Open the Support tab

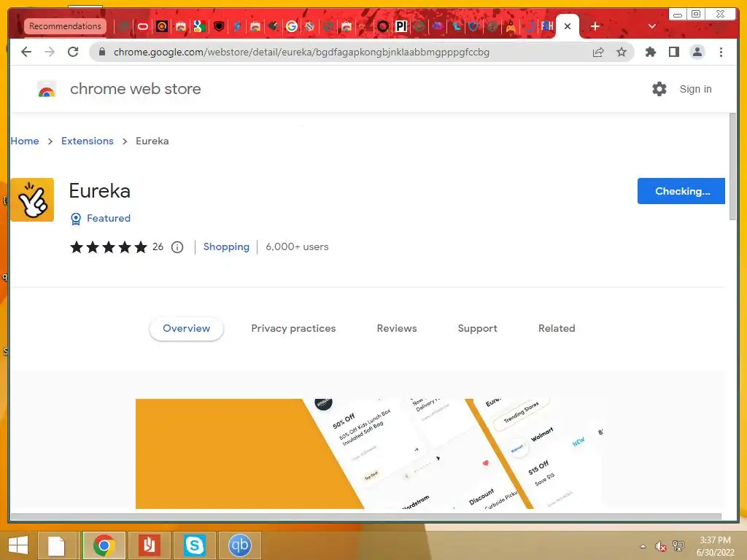477,329
